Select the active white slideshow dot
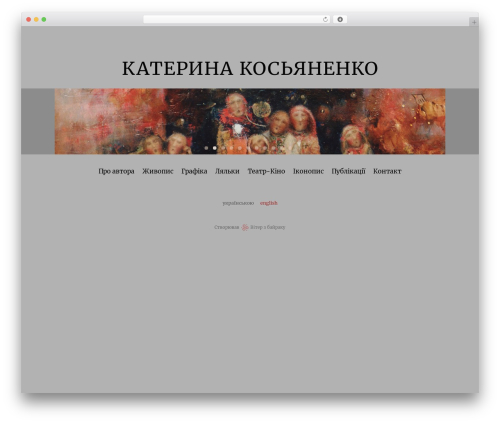The image size is (500, 423). click(x=215, y=148)
